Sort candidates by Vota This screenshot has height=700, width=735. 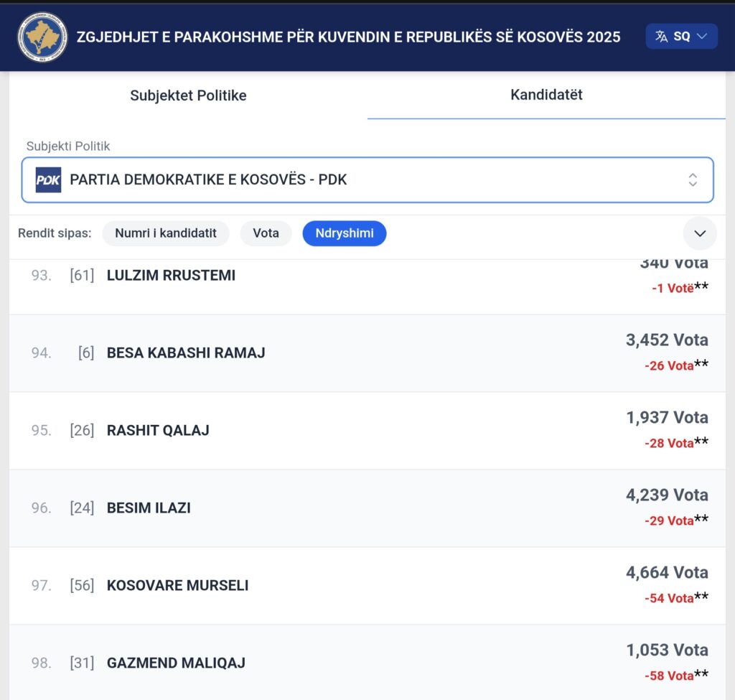[x=266, y=233]
